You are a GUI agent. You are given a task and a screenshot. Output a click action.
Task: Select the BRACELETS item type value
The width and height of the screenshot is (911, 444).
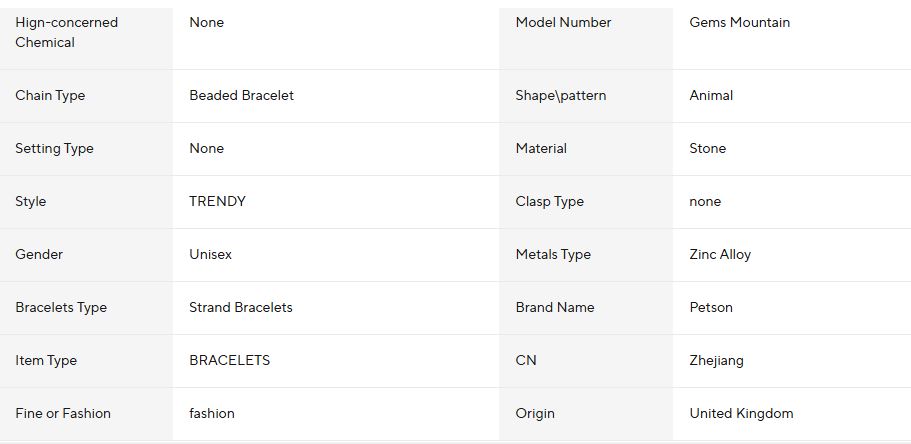point(229,360)
